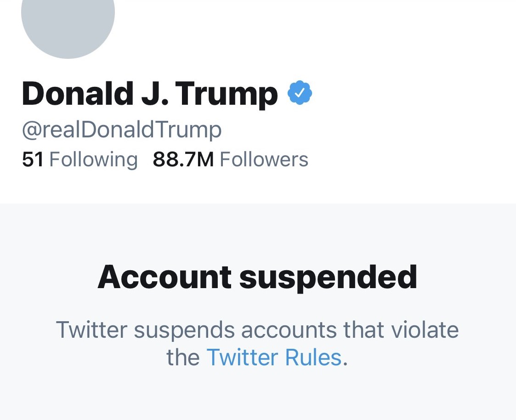Follow the Twitter Rules link
This screenshot has height=420, width=516.
pyautogui.click(x=274, y=357)
